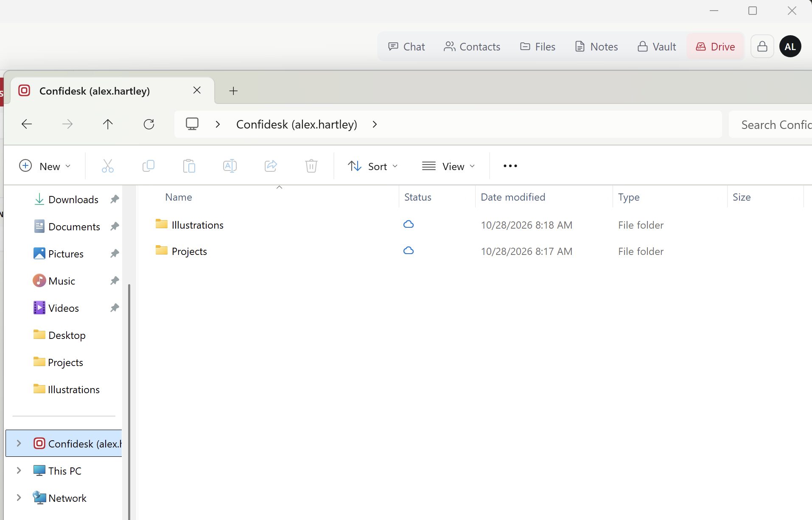The width and height of the screenshot is (812, 520).
Task: Go back to previous folder
Action: coord(27,124)
